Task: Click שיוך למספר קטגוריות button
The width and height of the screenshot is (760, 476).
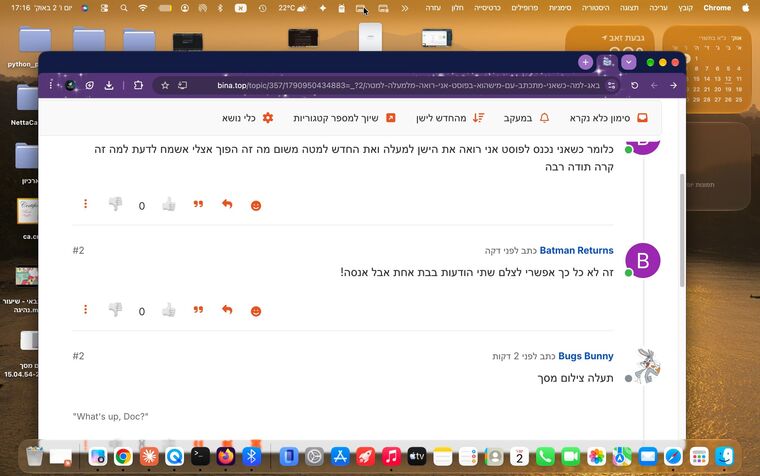Action: pos(345,118)
